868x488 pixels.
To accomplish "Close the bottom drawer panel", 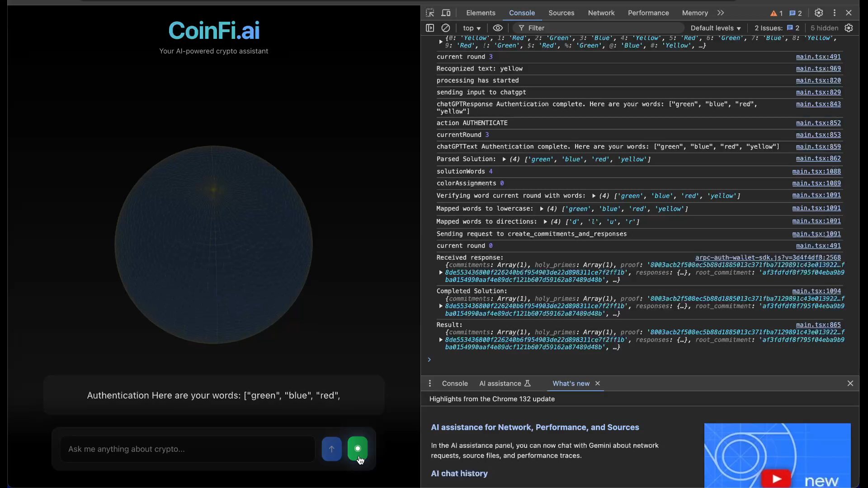I will click(x=850, y=383).
